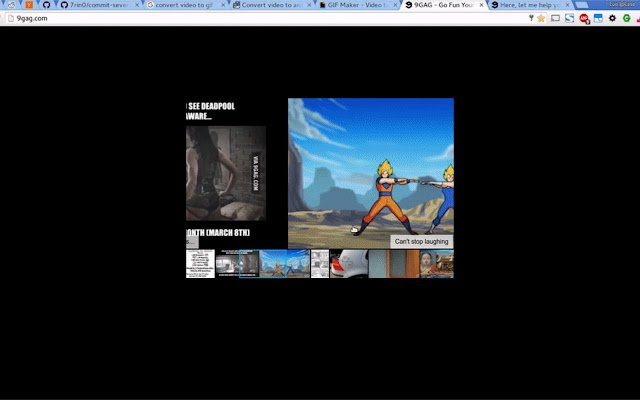The image size is (640, 400).
Task: Open the 7rin0/commit-seve... tab
Action: pyautogui.click(x=99, y=5)
